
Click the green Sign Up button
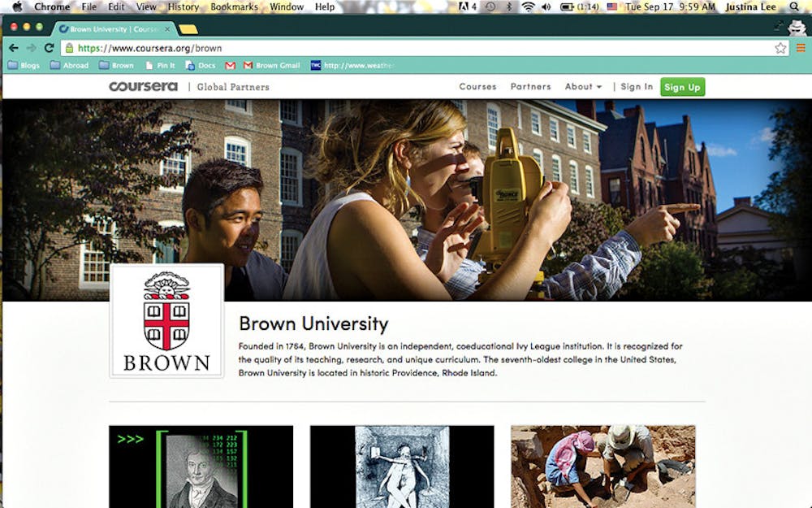pyautogui.click(x=683, y=87)
